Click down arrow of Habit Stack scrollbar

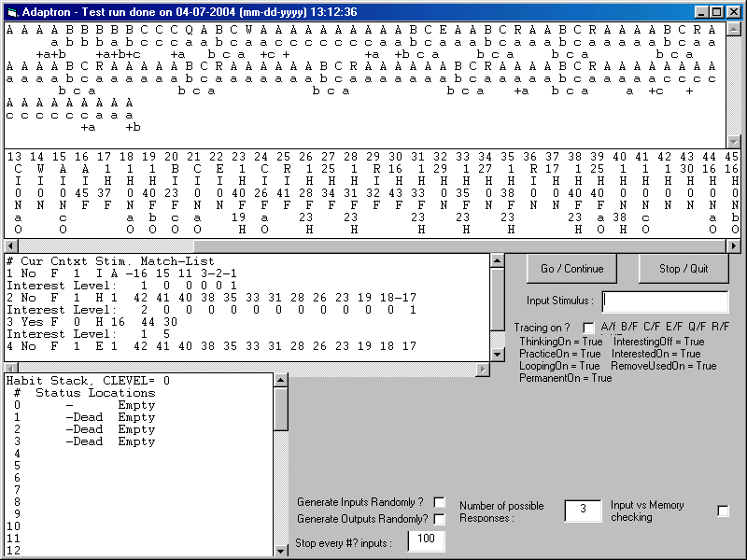click(x=281, y=551)
